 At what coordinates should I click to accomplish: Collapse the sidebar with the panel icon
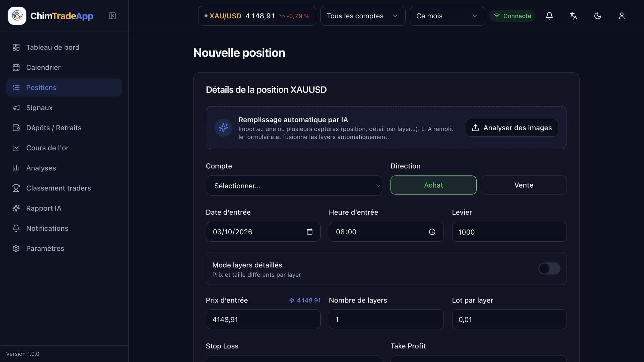[x=112, y=16]
